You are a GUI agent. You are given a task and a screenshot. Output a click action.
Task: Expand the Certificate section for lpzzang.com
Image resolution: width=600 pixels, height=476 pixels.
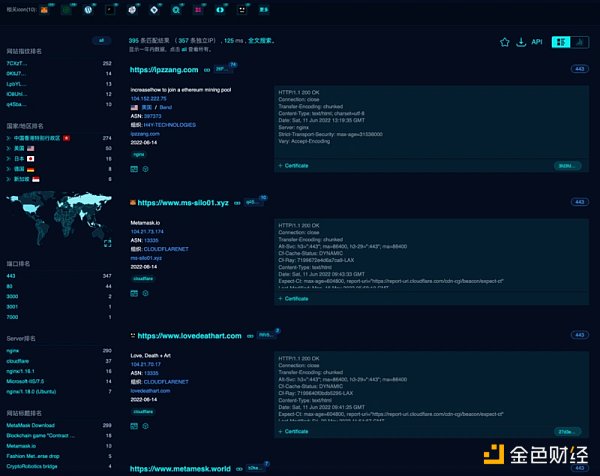pyautogui.click(x=298, y=165)
